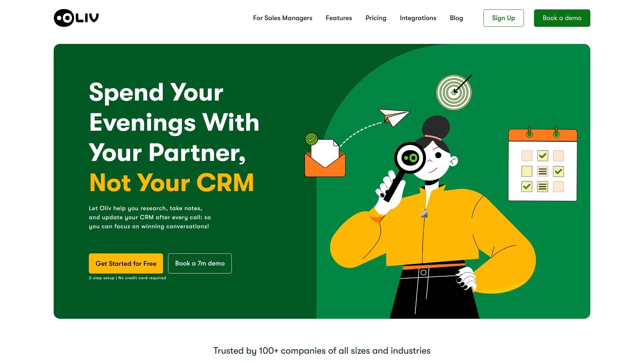Click the Book a demo green navbar button
Screen dimensions: 644x362
coord(562,18)
